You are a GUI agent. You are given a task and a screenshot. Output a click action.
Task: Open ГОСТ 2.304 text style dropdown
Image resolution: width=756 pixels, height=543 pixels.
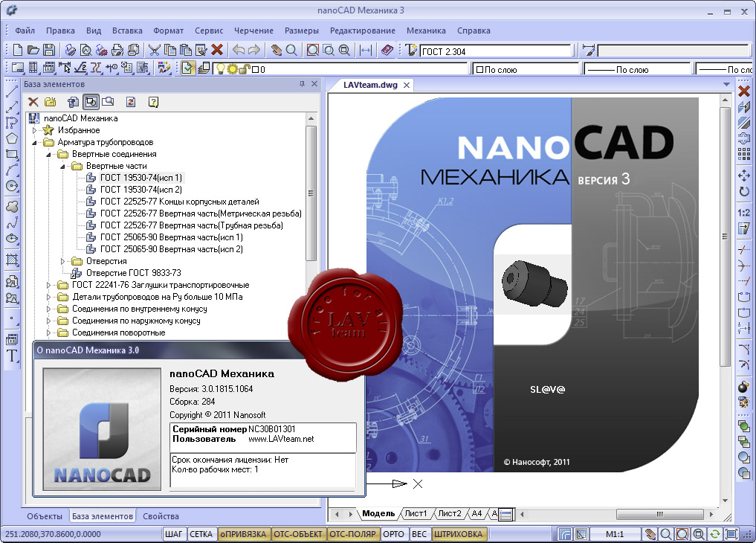pyautogui.click(x=496, y=51)
